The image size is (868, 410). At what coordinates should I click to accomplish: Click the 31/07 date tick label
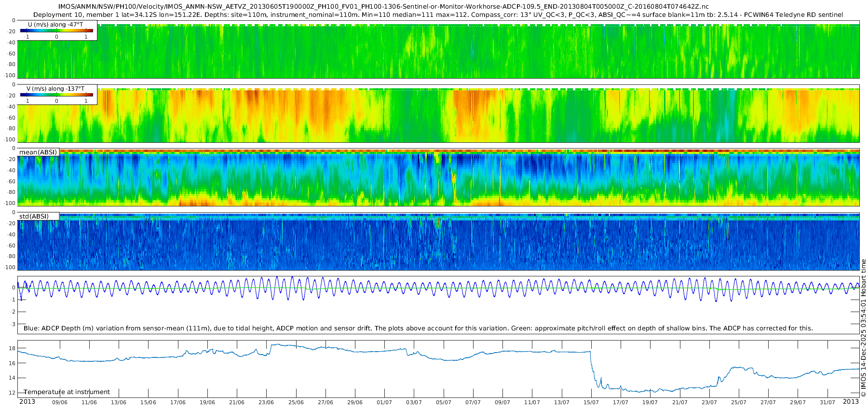click(x=827, y=402)
